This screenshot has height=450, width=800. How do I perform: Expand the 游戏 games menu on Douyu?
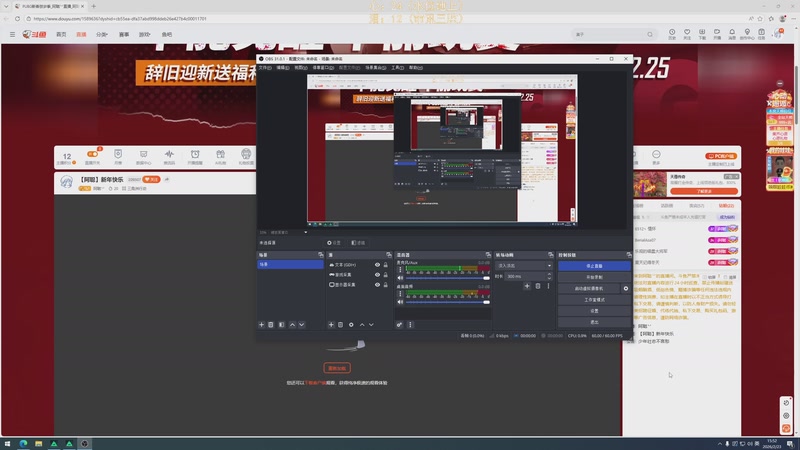(x=144, y=34)
